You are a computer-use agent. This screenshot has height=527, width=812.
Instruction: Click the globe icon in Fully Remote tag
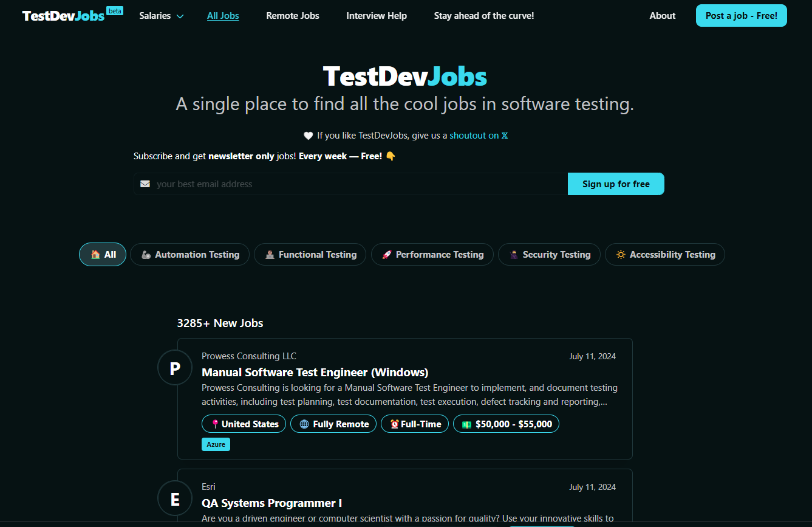[304, 424]
